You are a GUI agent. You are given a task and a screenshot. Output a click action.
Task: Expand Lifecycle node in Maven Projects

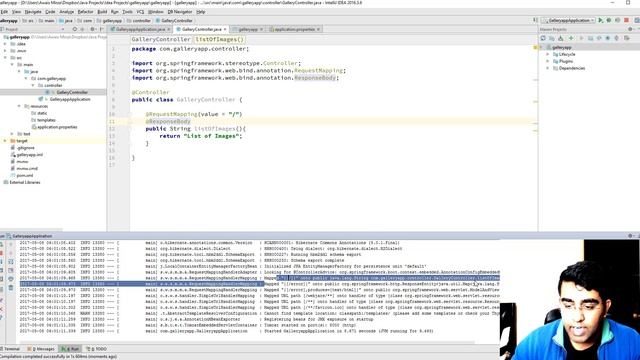click(548, 54)
